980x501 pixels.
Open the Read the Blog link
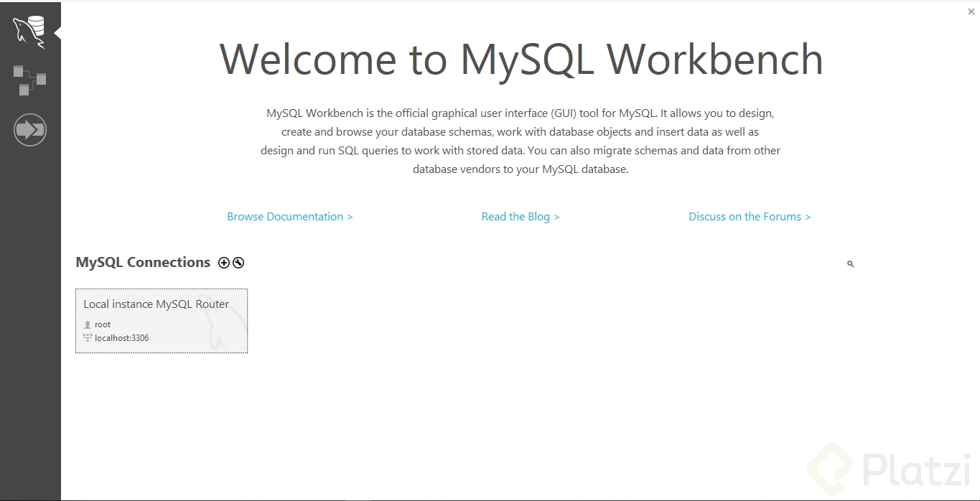[x=521, y=217]
